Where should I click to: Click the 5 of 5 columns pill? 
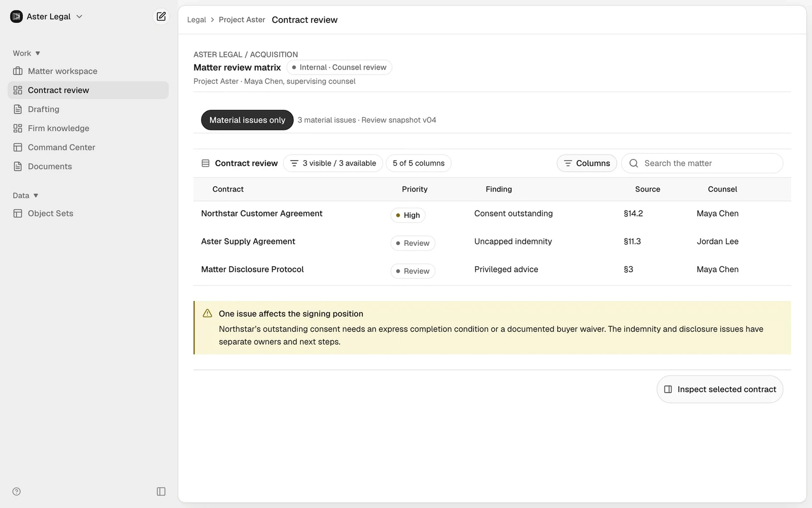coord(419,163)
